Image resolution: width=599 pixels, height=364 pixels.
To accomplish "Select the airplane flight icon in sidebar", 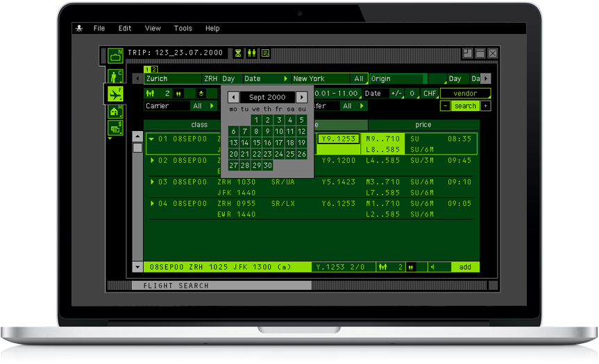I will pyautogui.click(x=114, y=94).
